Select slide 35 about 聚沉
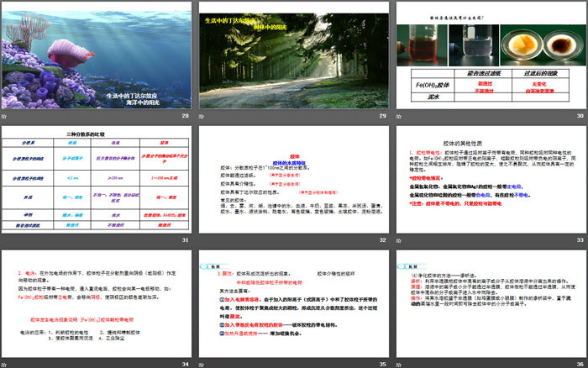588x368 pixels. coord(293,302)
